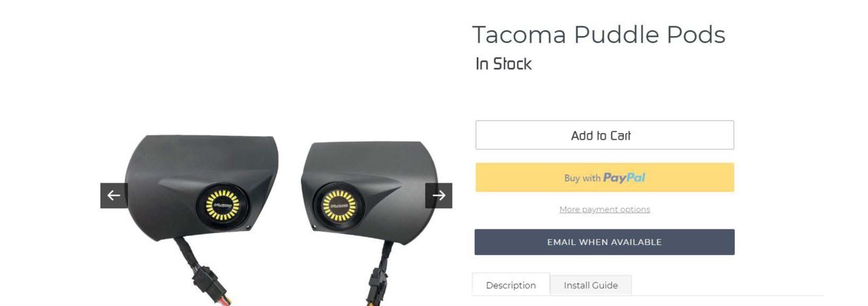Open the More payment options link
This screenshot has width=868, height=306.
tap(604, 210)
